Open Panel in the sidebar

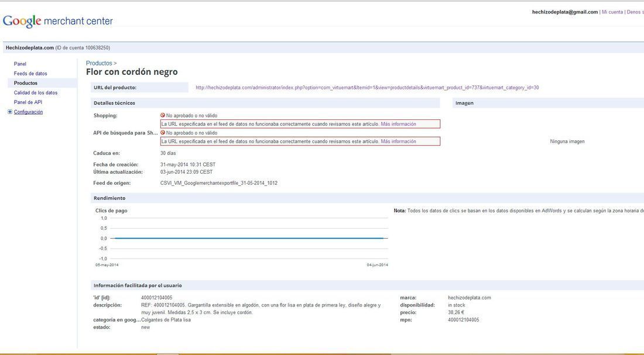20,64
